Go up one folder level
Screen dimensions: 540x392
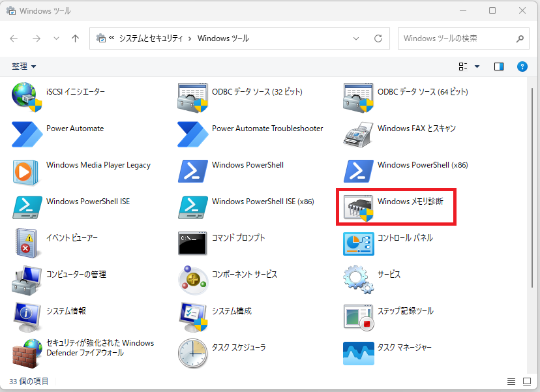(75, 38)
